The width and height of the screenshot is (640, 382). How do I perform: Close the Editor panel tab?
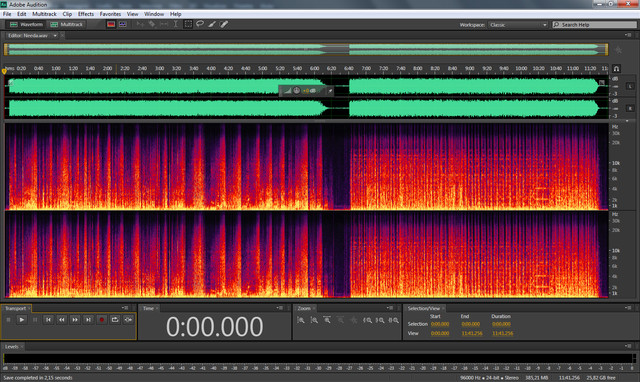point(62,36)
